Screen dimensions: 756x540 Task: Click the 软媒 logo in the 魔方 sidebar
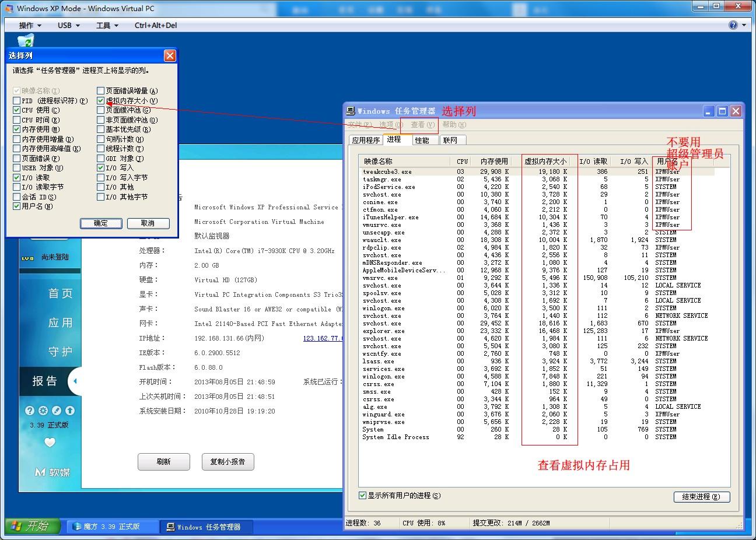pos(52,472)
